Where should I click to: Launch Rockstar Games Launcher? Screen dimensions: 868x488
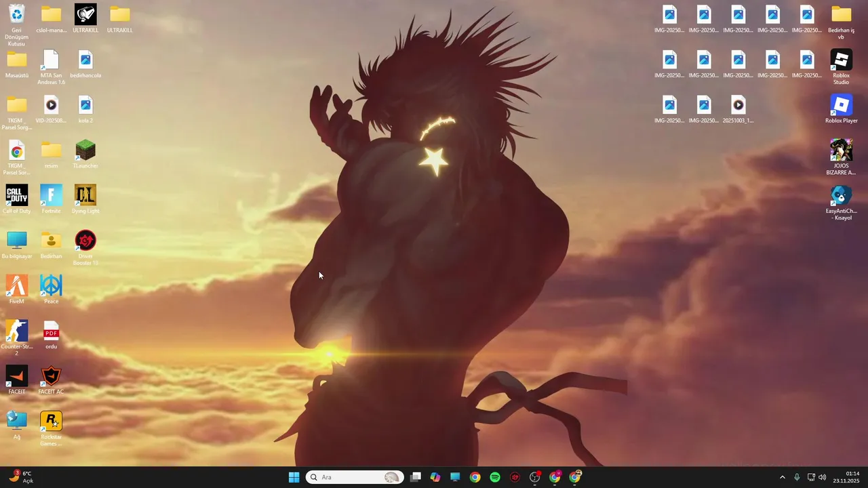pos(51,428)
